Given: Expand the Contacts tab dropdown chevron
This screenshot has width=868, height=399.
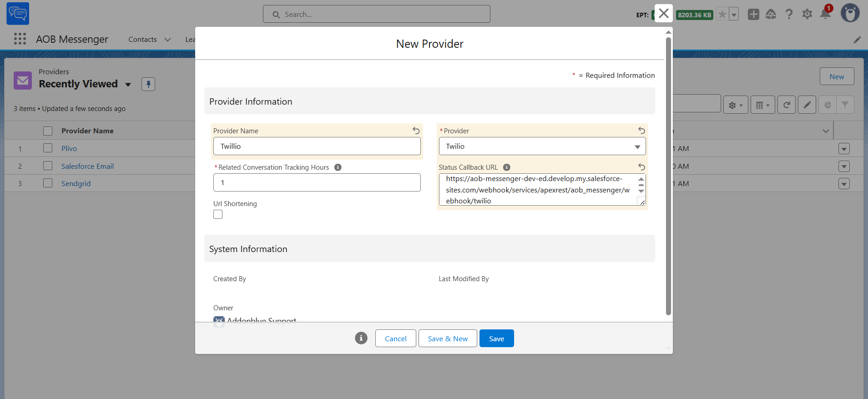Looking at the screenshot, I should tap(167, 40).
